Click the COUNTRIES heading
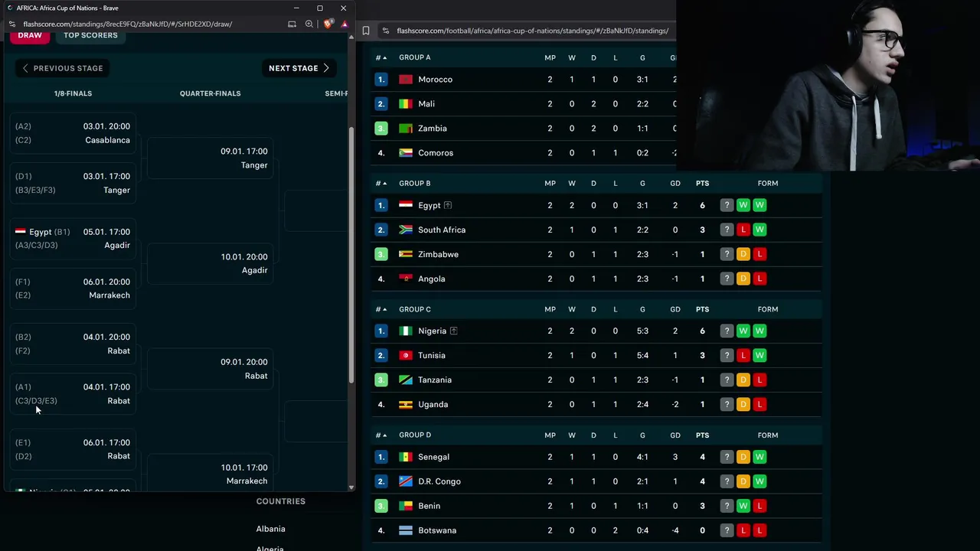The width and height of the screenshot is (980, 551). (x=280, y=501)
